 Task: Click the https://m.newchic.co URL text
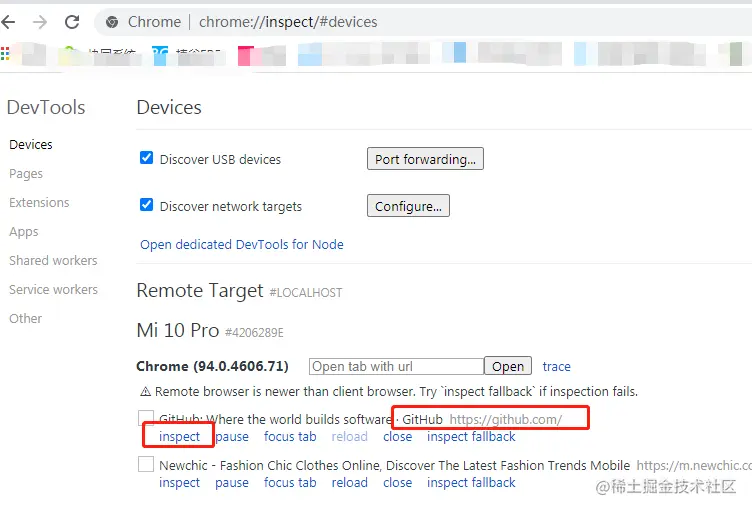[694, 465]
